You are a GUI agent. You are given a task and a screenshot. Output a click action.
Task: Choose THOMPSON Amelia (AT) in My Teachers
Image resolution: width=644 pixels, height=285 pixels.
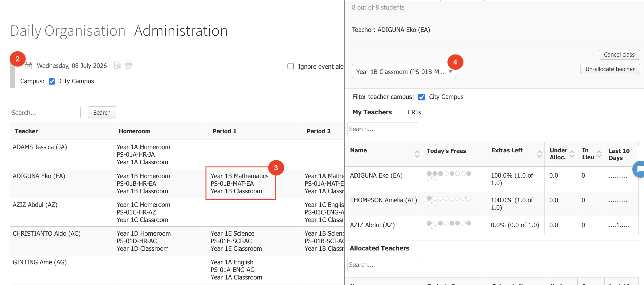tap(383, 200)
